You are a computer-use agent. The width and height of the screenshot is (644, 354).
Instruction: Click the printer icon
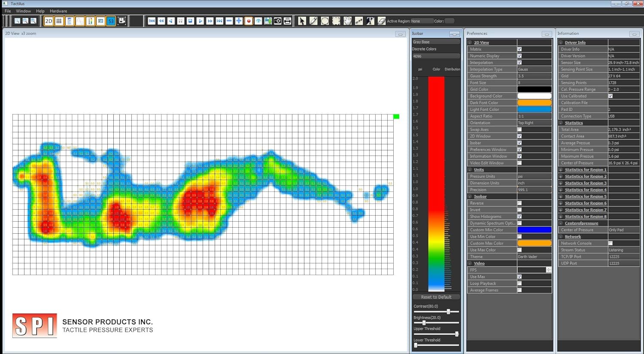(287, 21)
